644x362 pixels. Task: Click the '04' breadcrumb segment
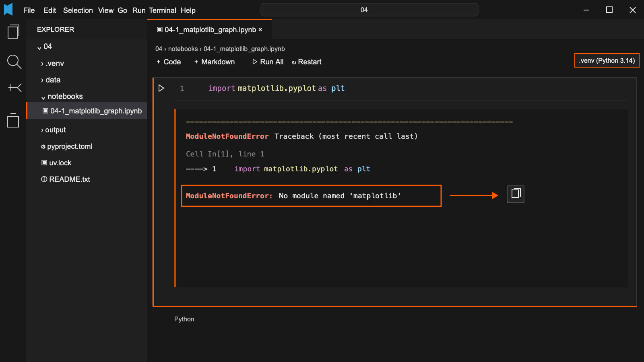[x=159, y=49]
